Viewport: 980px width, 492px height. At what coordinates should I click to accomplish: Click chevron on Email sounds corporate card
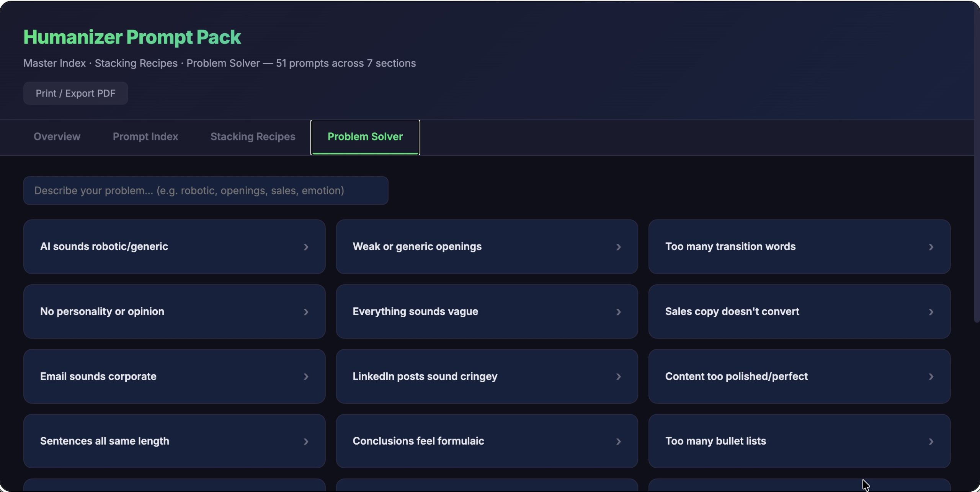coord(306,376)
